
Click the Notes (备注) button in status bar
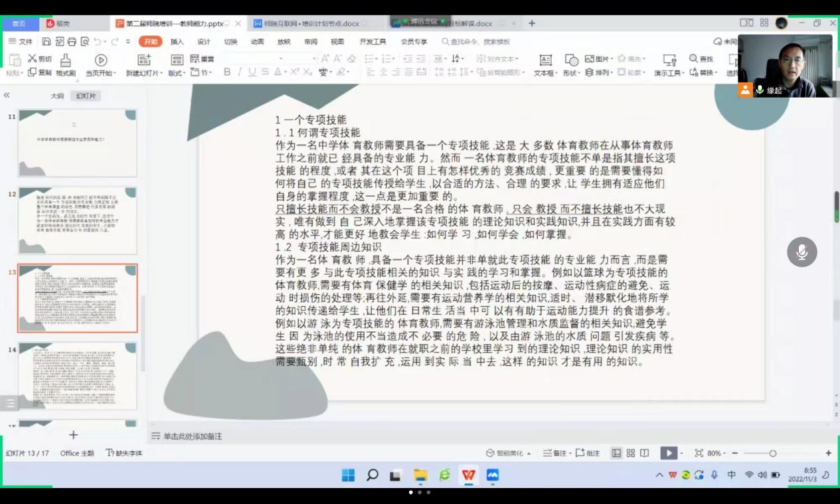point(556,453)
